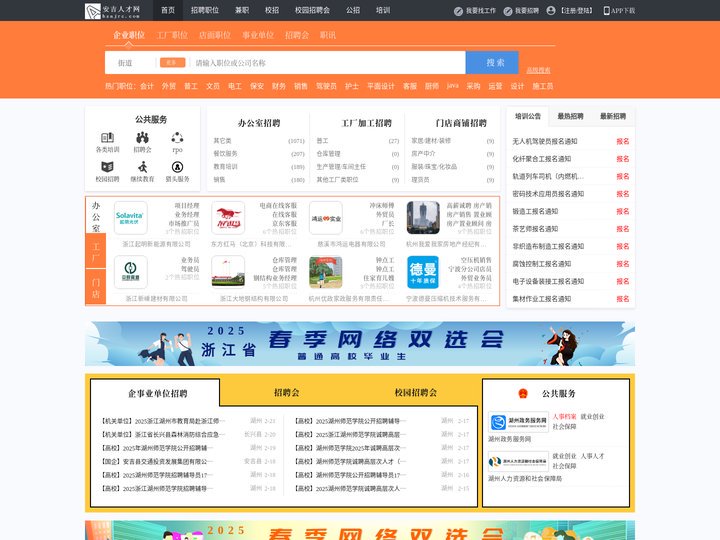The width and height of the screenshot is (720, 540).
Task: Click the national emblem icon beside 公共服务
Action: pos(523,394)
